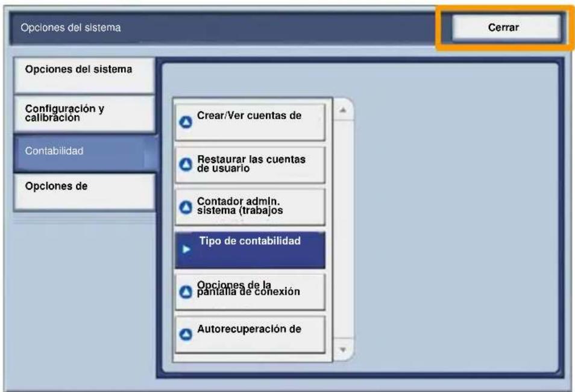Click the scroll down arrow in list

tap(343, 349)
